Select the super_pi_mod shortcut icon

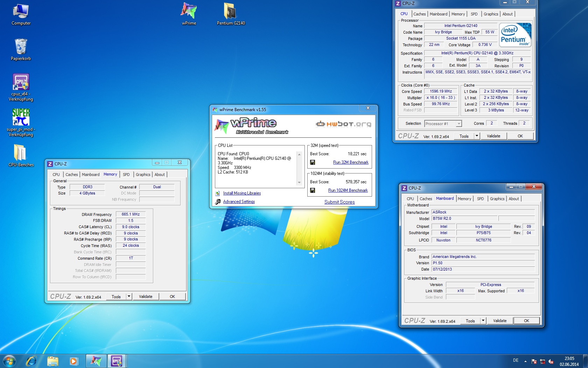(21, 123)
